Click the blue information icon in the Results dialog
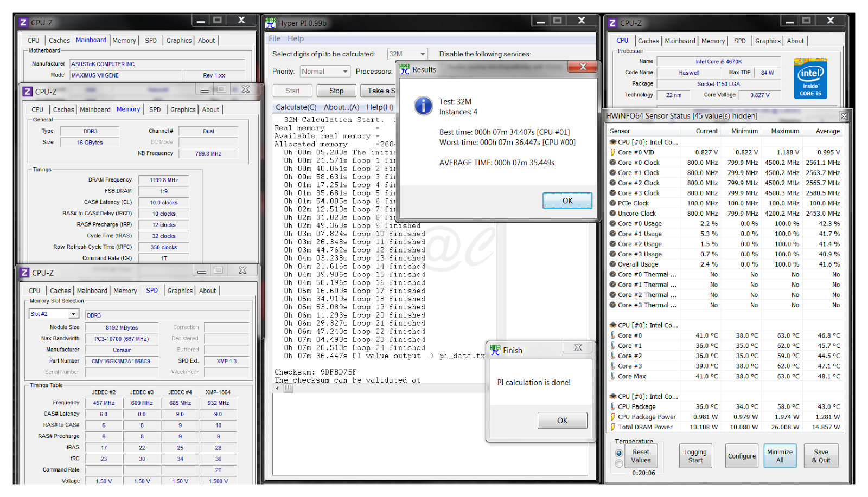868x497 pixels. [x=423, y=106]
